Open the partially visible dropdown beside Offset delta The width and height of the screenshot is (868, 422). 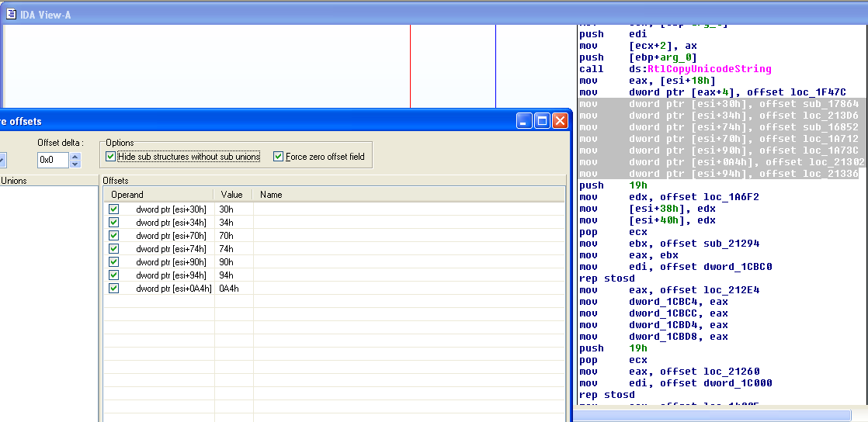click(x=2, y=160)
